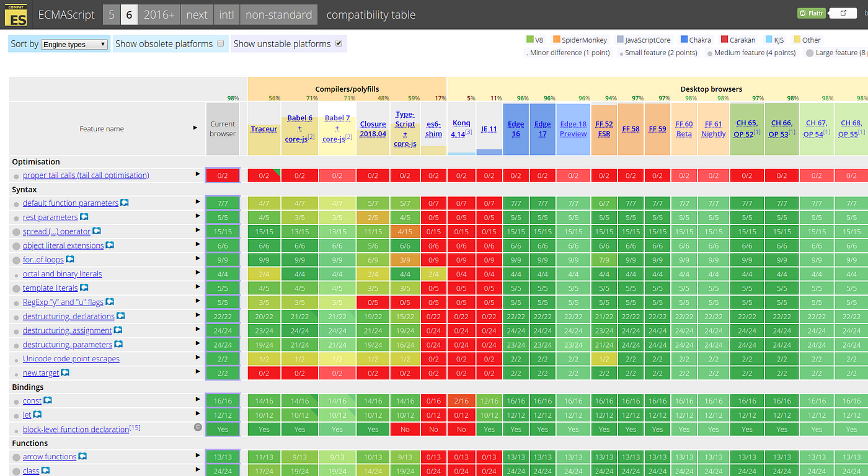Click the TypeScript + core-js header
This screenshot has height=476, width=868.
[x=405, y=129]
